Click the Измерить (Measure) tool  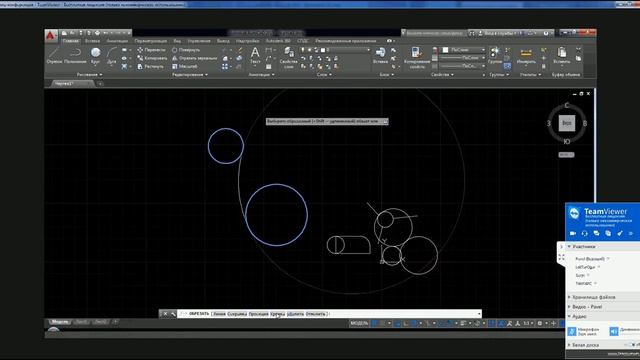526,56
